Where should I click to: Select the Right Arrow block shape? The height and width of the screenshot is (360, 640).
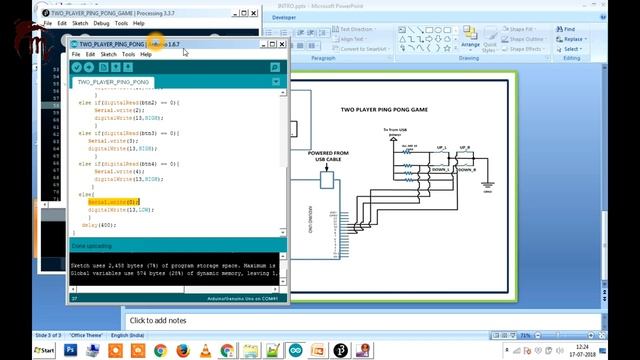(x=429, y=39)
